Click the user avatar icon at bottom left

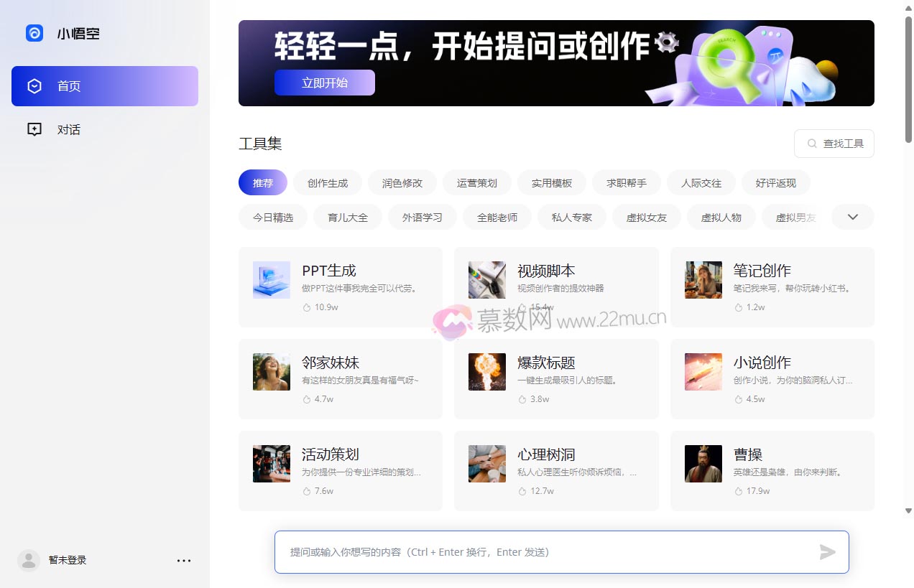(x=29, y=561)
